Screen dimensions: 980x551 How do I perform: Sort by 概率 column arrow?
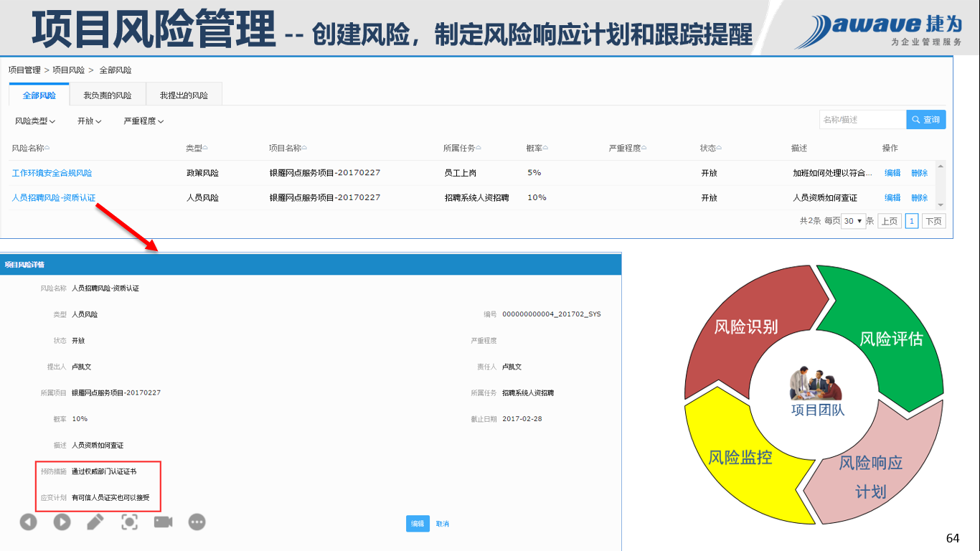tap(545, 148)
